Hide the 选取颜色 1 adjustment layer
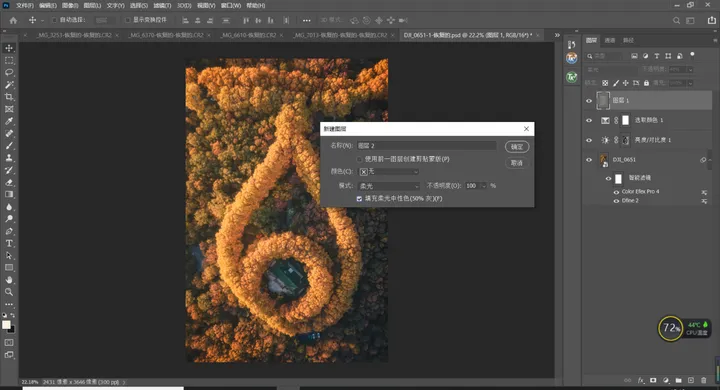 [589, 120]
